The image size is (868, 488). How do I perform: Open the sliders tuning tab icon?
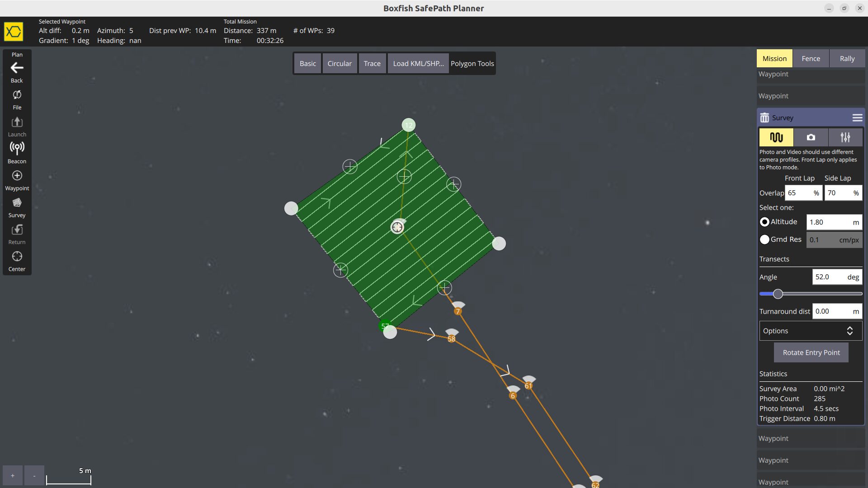tap(845, 137)
